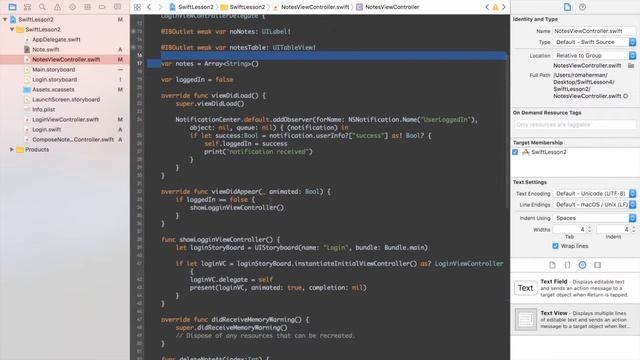Viewport: 640px width, 360px height.
Task: Adjust the Tab width stepper
Action: click(x=589, y=229)
